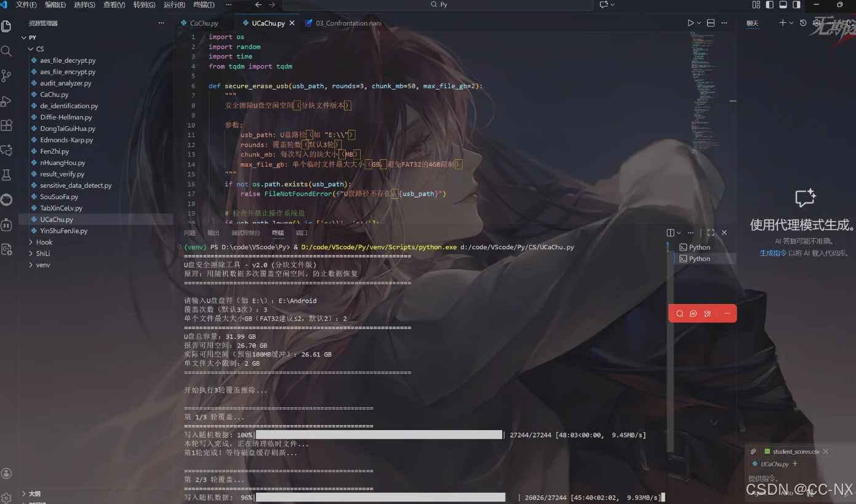Click the 生成指令 link
The image size is (856, 504).
(773, 253)
